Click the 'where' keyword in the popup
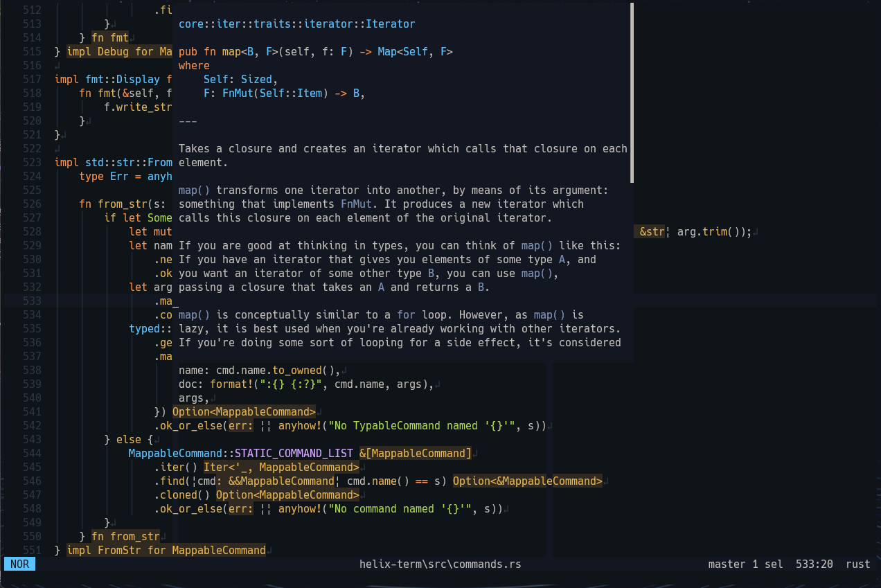This screenshot has height=588, width=881. pos(194,65)
